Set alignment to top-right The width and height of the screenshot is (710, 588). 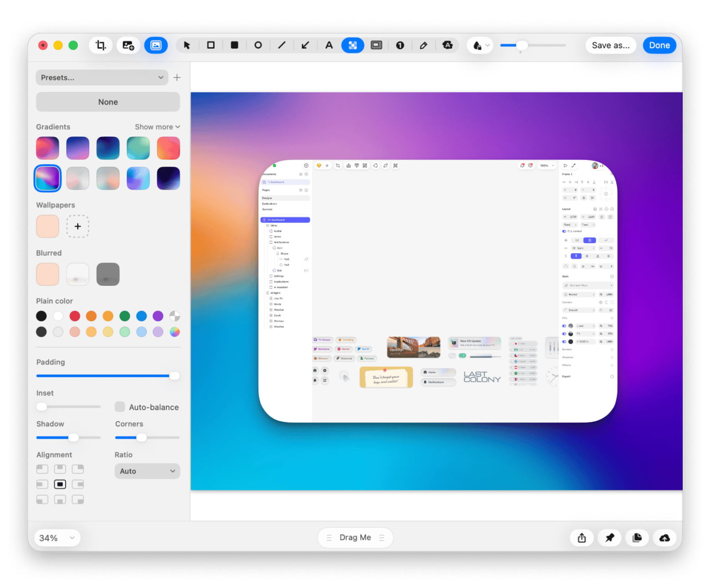coord(78,469)
